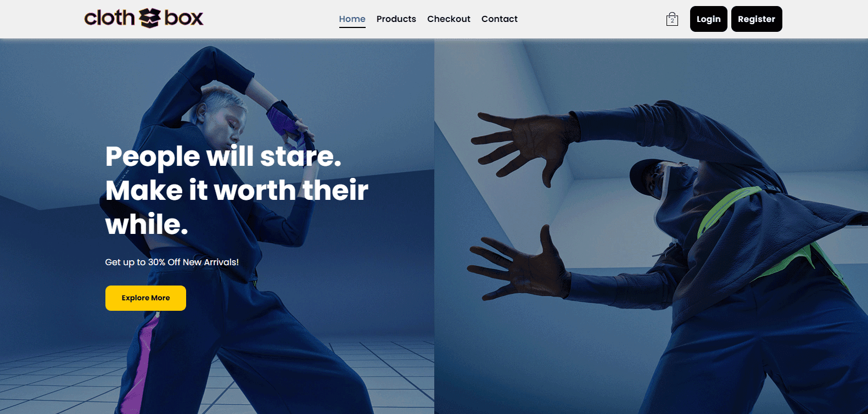Click the word 'cloth' in the logo

click(109, 18)
